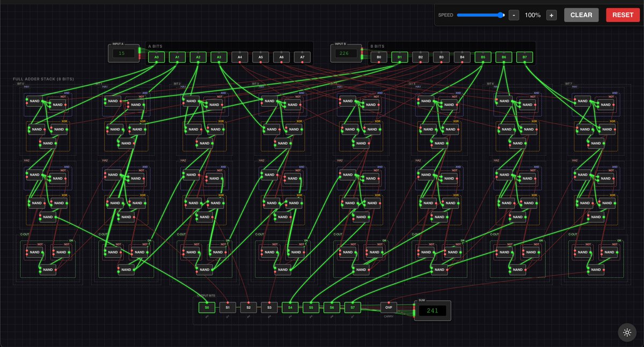644x347 pixels.
Task: Click the 'B BITS' panel label
Action: point(377,47)
